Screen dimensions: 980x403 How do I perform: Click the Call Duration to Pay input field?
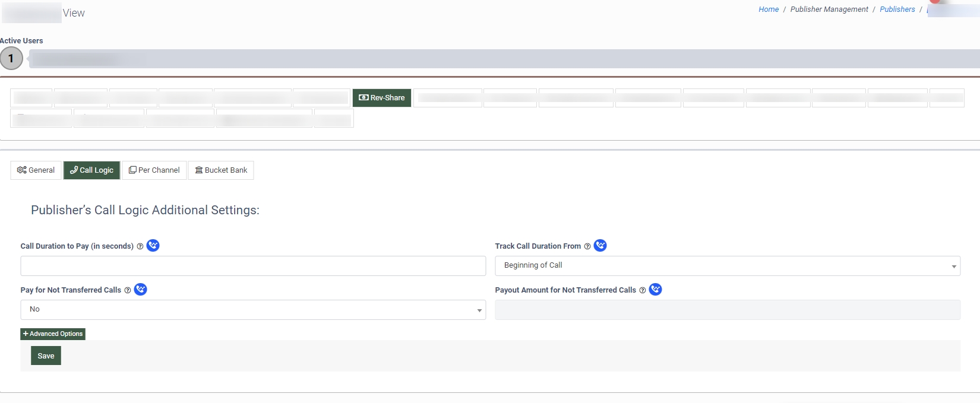[x=253, y=266]
